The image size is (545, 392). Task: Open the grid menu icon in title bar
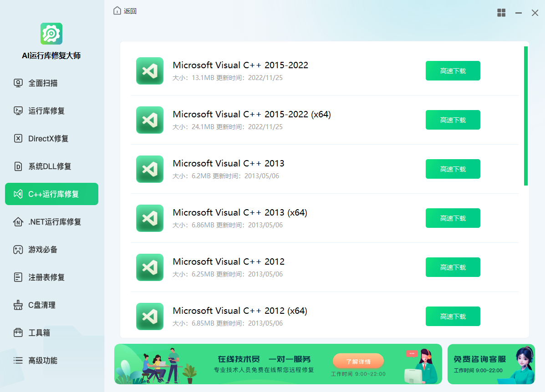click(x=501, y=13)
